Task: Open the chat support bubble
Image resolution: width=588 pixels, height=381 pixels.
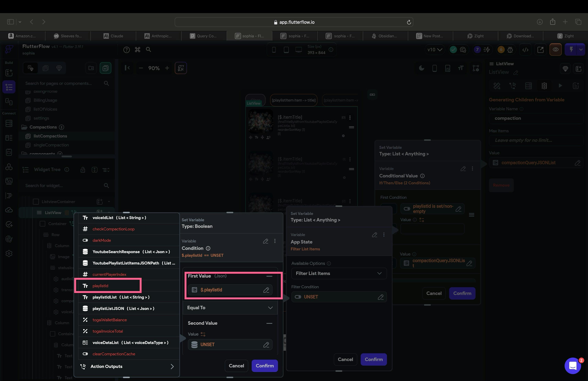Action: point(572,366)
